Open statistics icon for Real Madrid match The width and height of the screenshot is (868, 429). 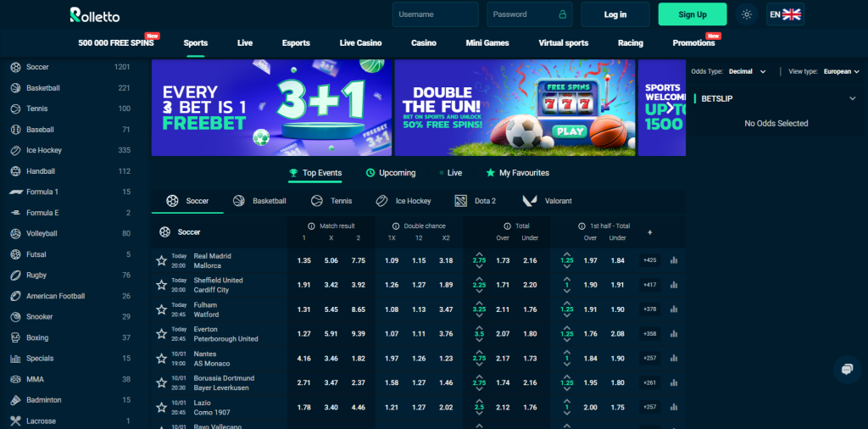pyautogui.click(x=675, y=261)
